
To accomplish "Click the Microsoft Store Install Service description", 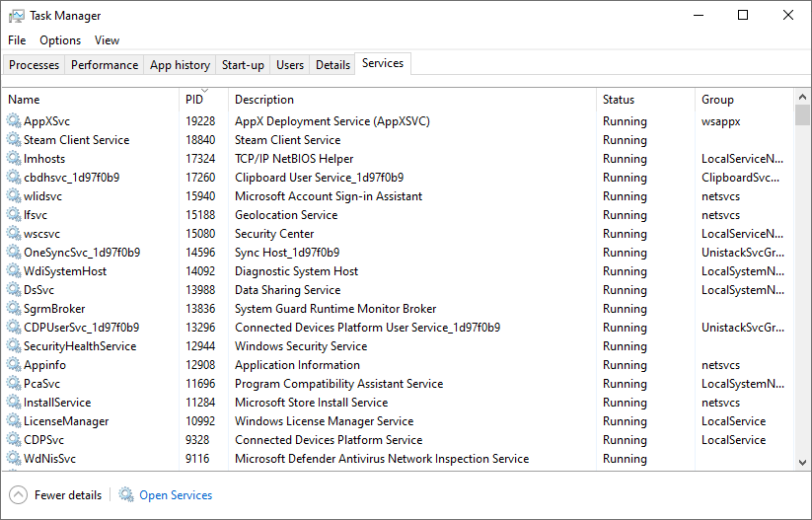I will pos(311,403).
